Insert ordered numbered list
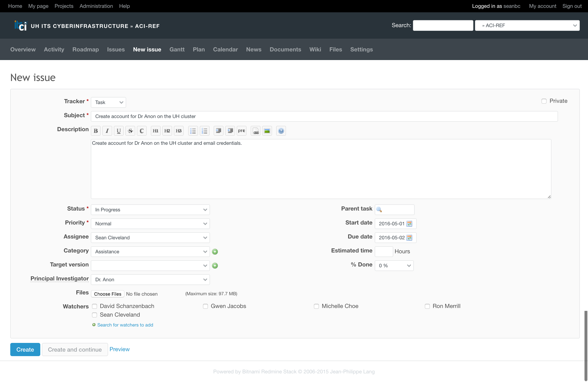The width and height of the screenshot is (588, 382). (x=205, y=131)
